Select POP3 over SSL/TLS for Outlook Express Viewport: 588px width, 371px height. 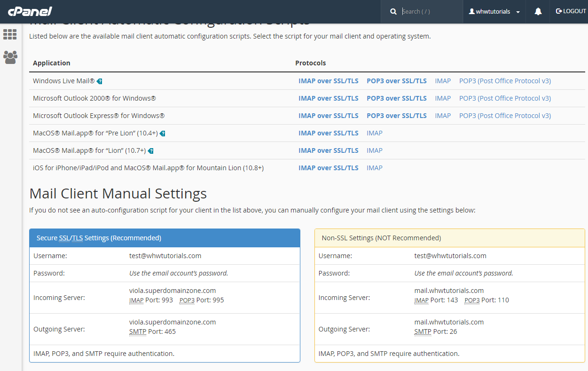(396, 116)
